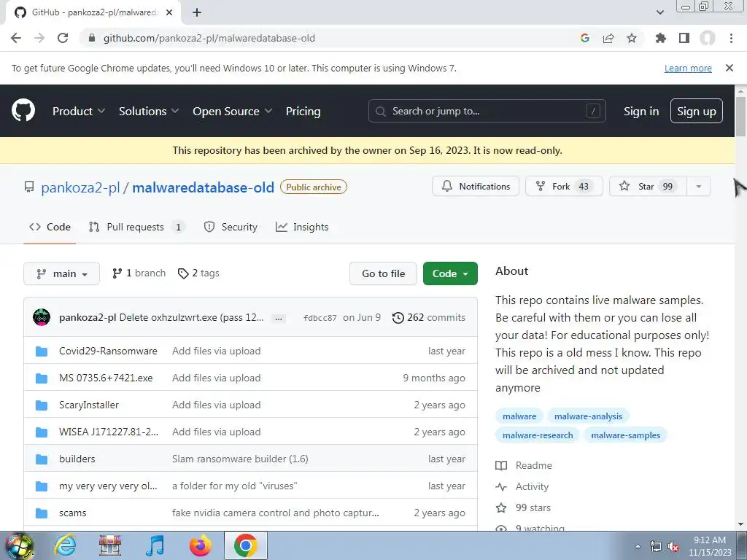Open Firefox from the taskbar
The height and width of the screenshot is (560, 747).
pos(200,545)
